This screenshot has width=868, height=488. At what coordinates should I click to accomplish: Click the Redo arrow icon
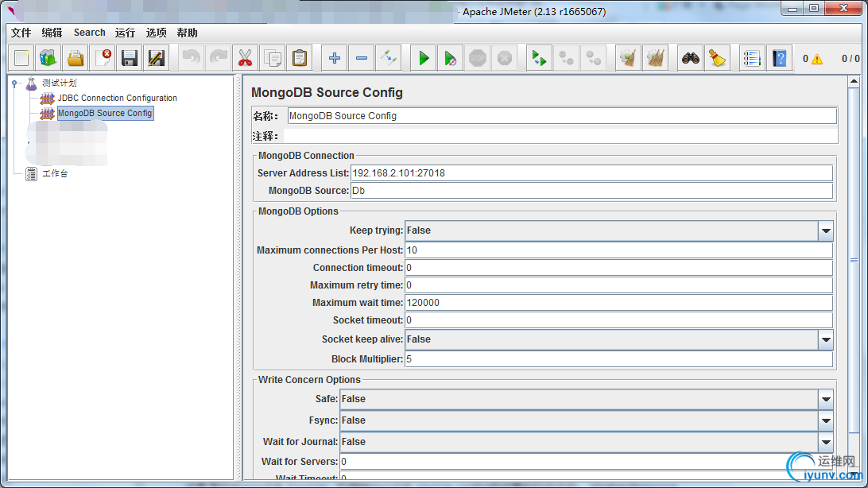tap(218, 58)
